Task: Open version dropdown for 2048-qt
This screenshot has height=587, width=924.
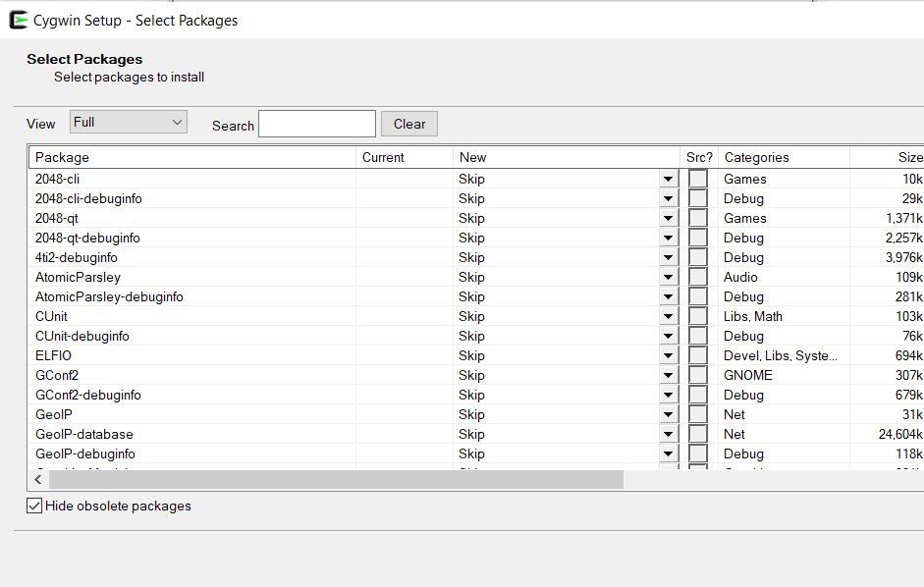Action: 669,218
